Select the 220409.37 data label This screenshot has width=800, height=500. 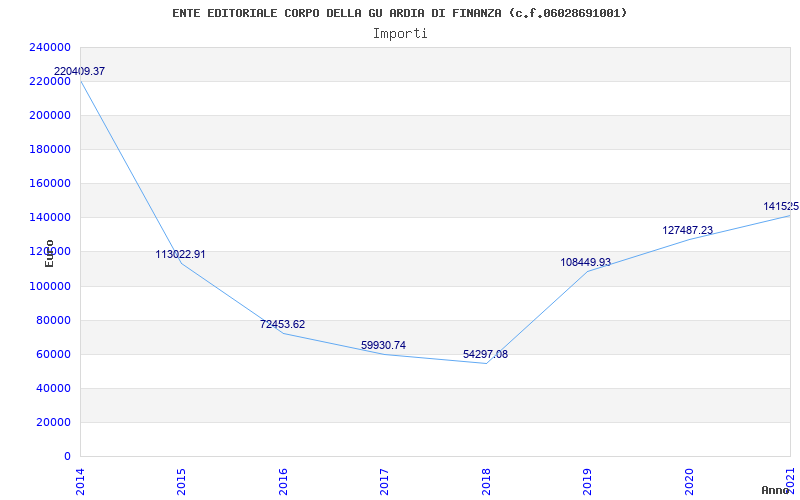(79, 71)
